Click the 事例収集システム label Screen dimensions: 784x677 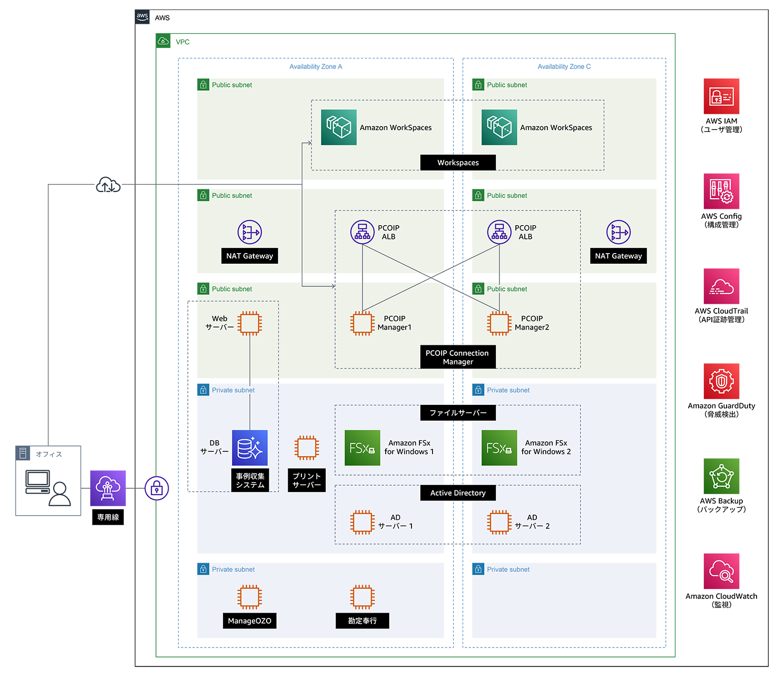point(250,480)
